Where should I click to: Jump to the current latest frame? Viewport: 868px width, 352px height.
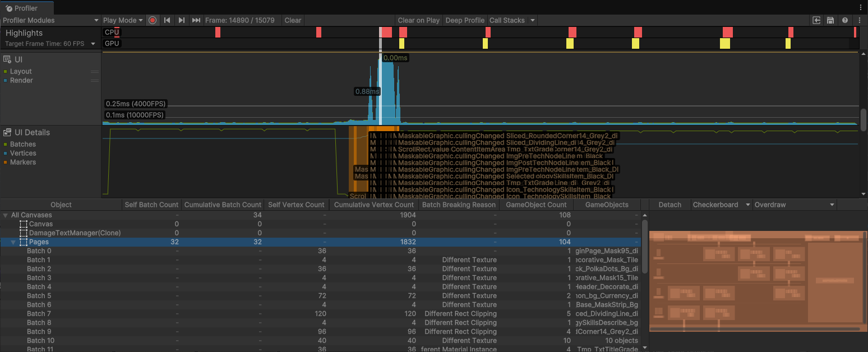[196, 20]
